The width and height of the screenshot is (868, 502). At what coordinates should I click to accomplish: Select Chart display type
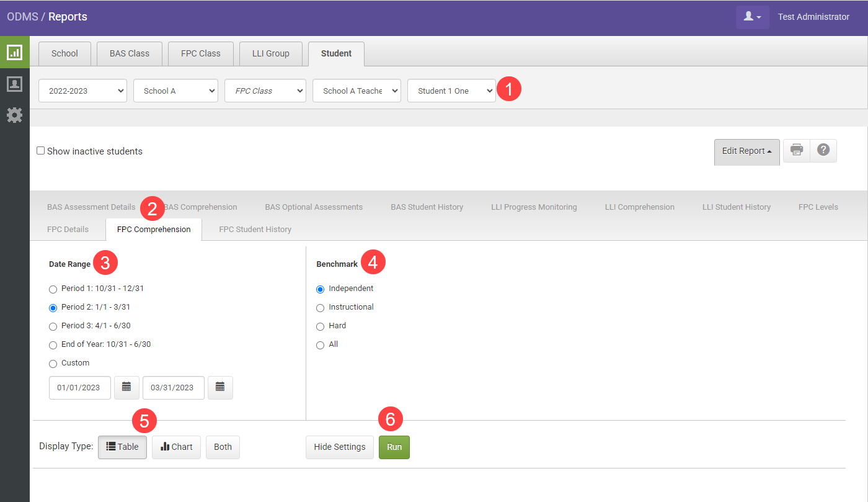176,447
